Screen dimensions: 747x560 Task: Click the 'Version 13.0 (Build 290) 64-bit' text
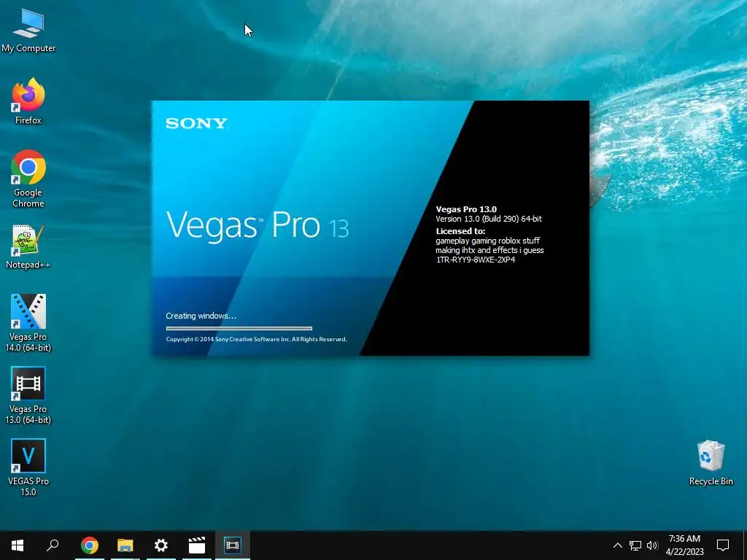point(489,219)
